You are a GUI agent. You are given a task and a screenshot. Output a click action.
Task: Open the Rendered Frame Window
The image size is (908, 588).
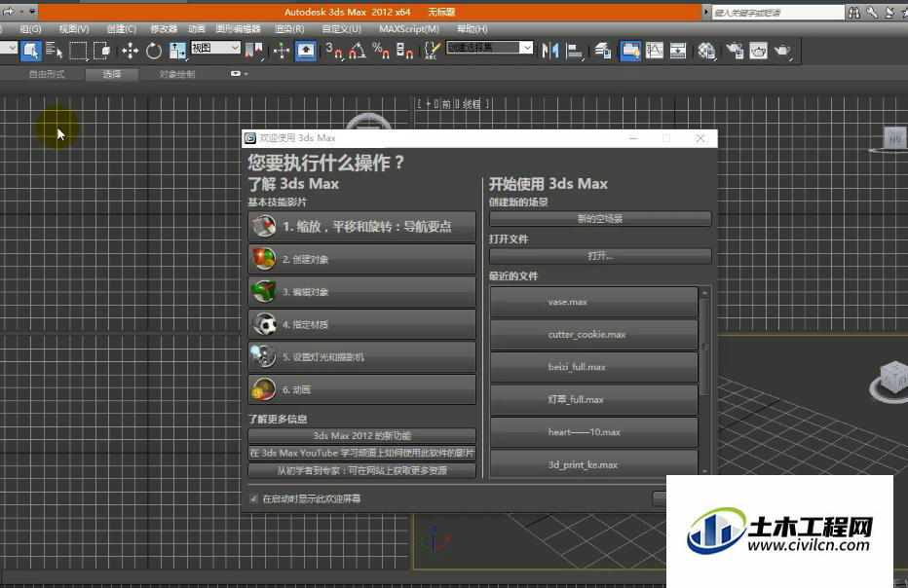click(x=759, y=51)
